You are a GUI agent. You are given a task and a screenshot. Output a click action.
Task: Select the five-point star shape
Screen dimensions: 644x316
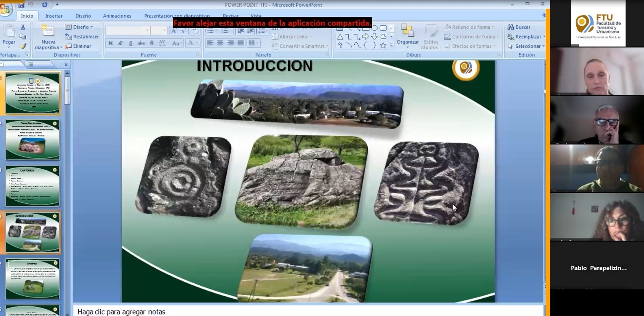383,45
